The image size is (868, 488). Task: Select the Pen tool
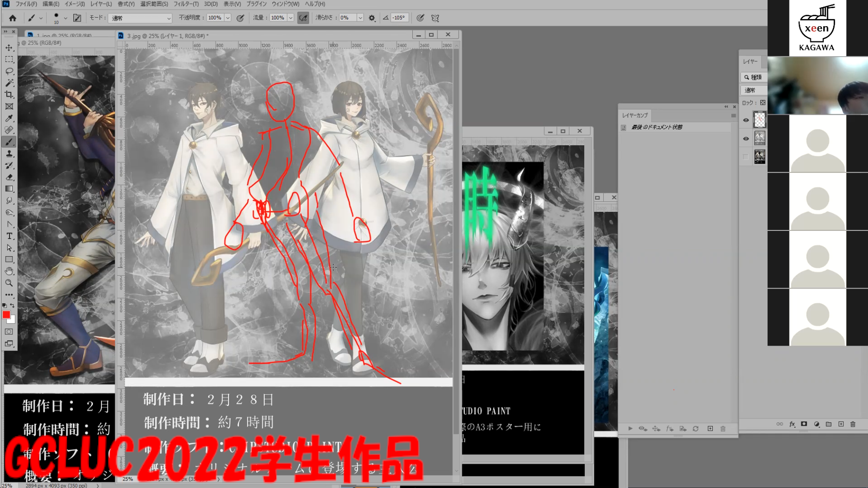click(x=9, y=224)
